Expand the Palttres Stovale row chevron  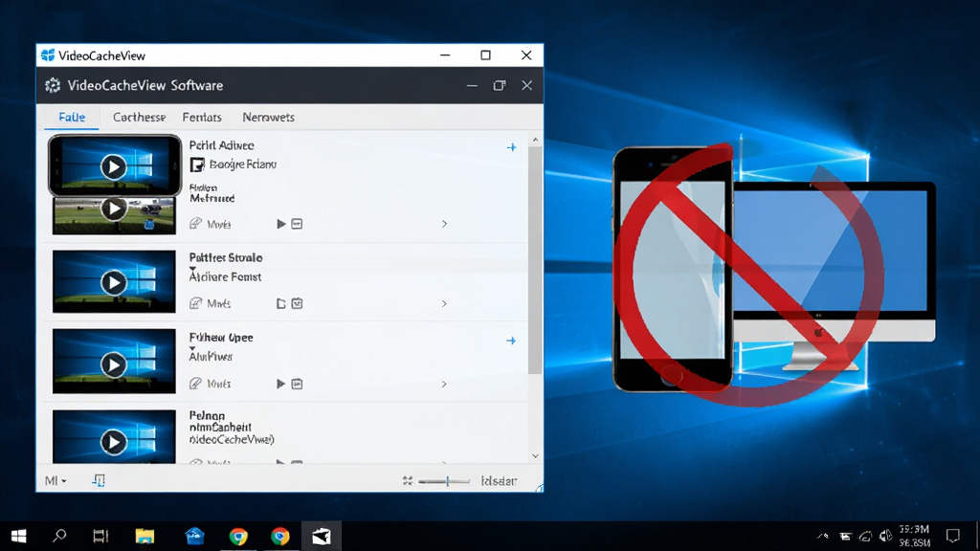coord(444,303)
